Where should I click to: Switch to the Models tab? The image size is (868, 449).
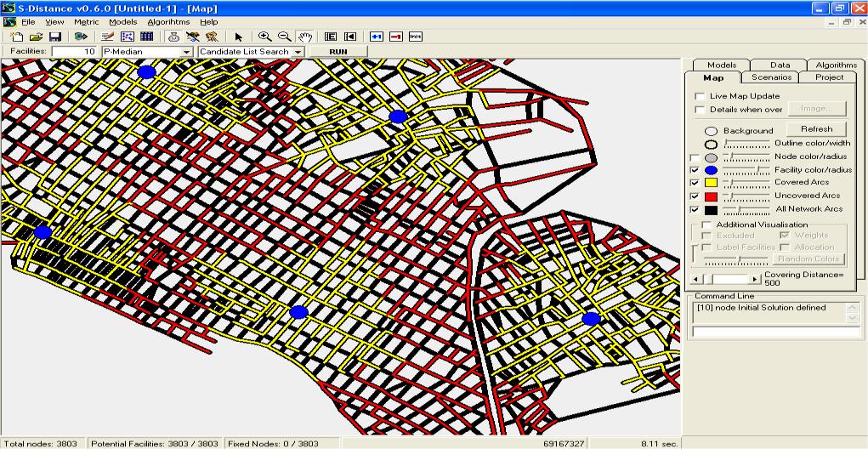722,65
